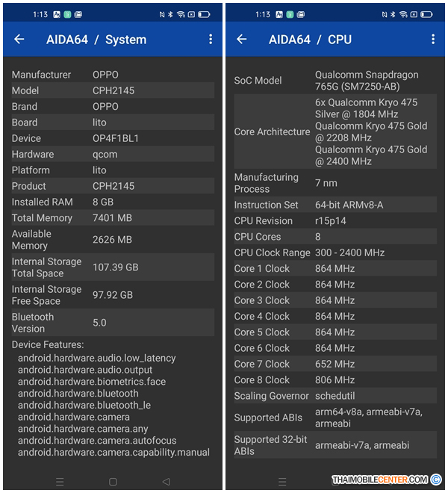Select the Hardware row showing qcom
448x493 pixels.
point(113,154)
